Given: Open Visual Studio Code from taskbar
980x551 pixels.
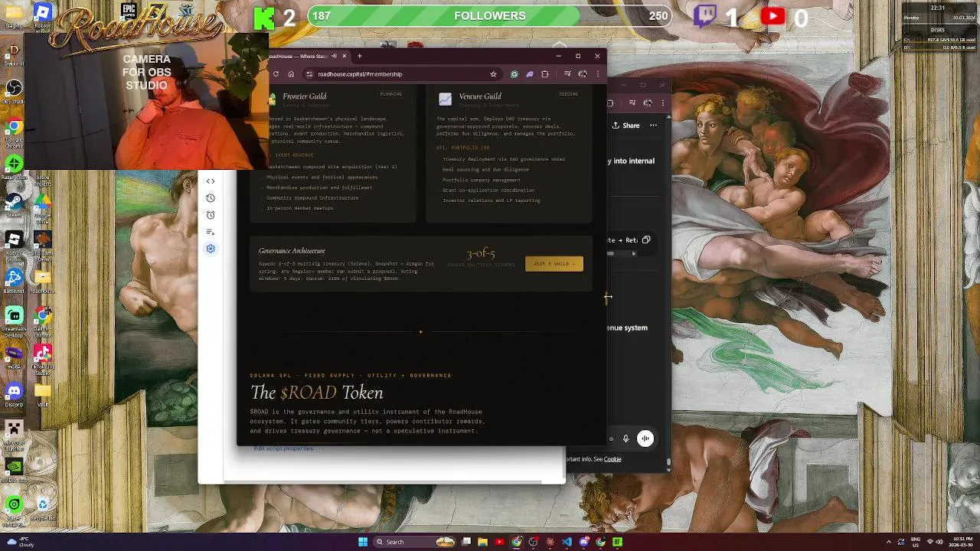Looking at the screenshot, I should [x=567, y=542].
